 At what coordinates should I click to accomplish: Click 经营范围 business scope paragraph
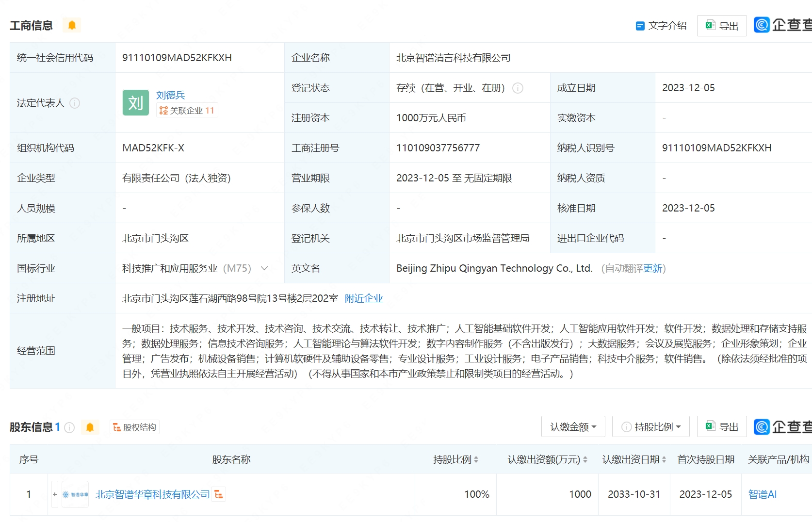464,351
